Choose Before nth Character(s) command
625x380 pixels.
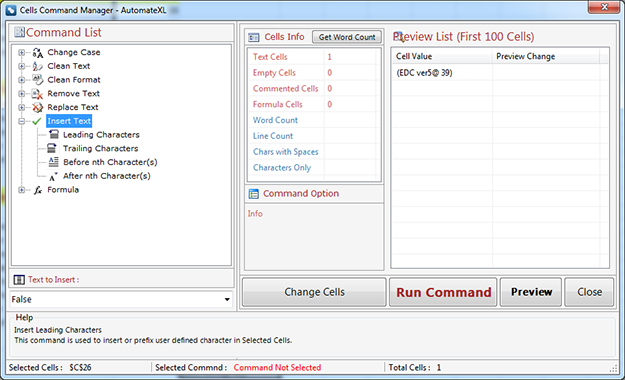110,162
